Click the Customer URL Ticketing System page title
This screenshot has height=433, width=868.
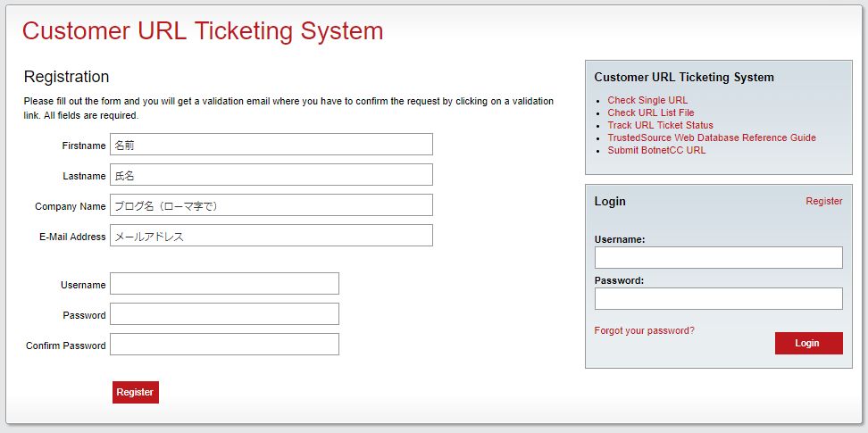point(203,31)
